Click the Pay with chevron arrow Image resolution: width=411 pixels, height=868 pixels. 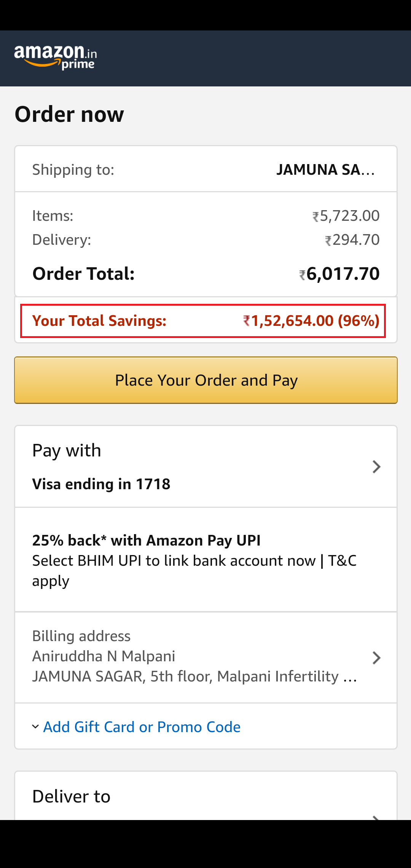click(x=376, y=467)
